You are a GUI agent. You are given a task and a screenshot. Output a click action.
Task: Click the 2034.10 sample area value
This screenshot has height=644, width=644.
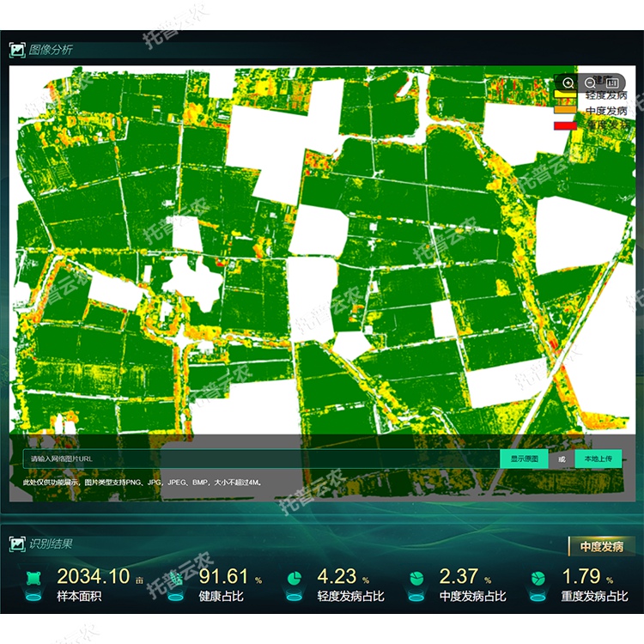[x=93, y=576]
